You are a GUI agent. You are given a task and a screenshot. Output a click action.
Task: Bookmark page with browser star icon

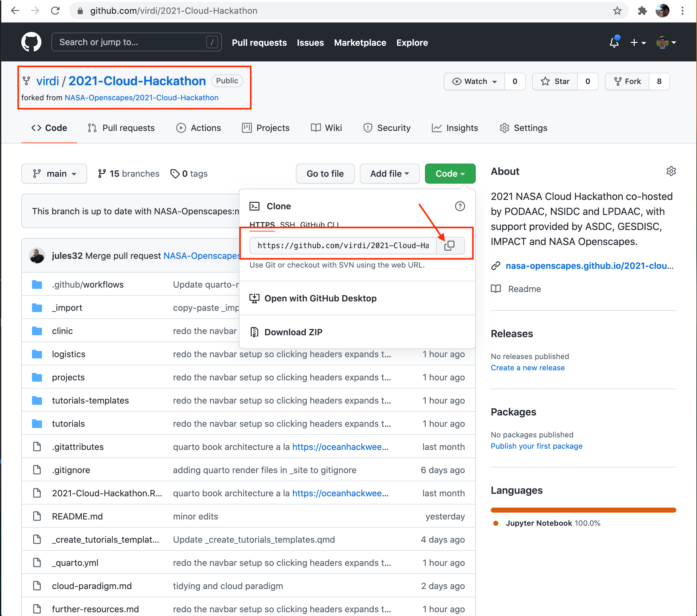tap(617, 11)
